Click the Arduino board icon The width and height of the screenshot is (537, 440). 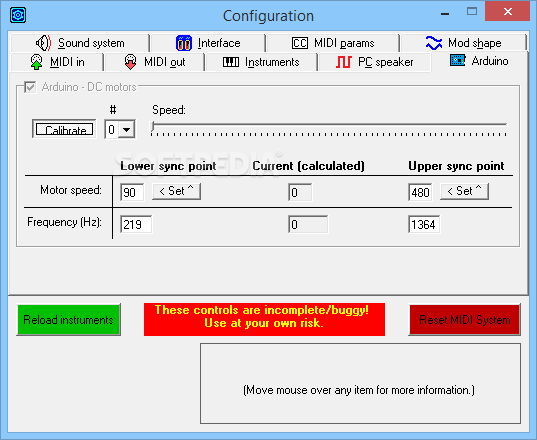click(458, 60)
